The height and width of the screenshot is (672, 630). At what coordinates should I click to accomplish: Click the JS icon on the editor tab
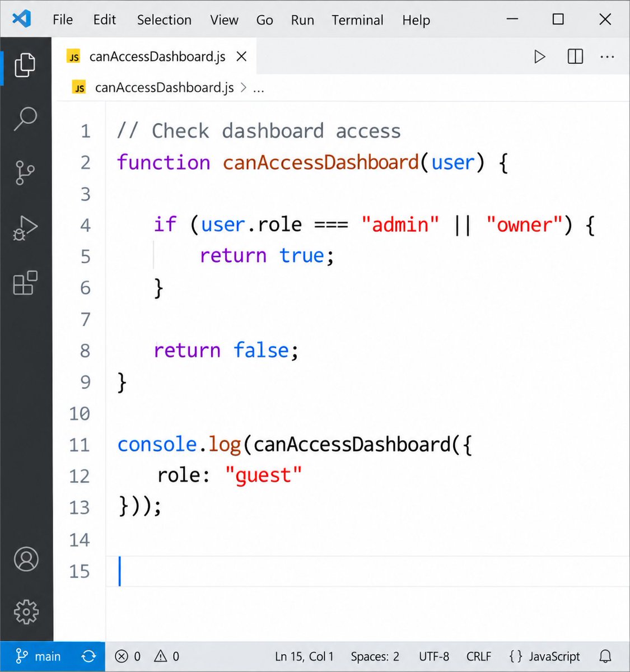[x=73, y=57]
